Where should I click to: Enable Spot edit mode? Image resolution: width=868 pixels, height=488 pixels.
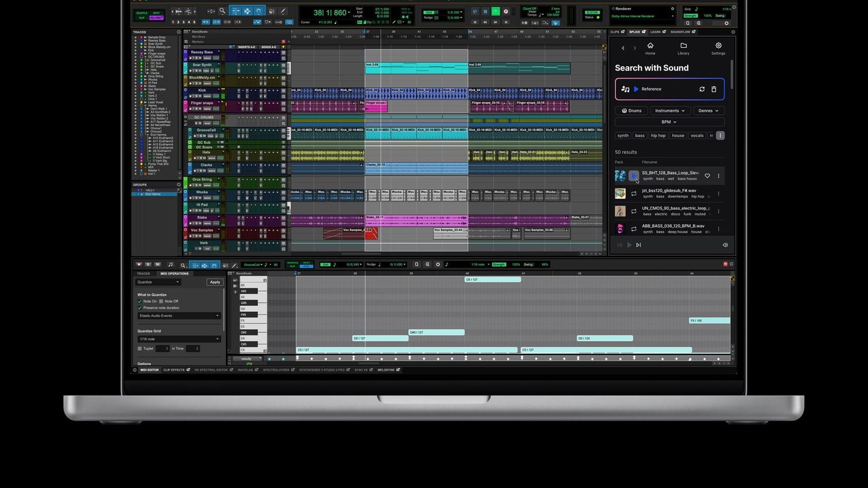click(x=156, y=12)
